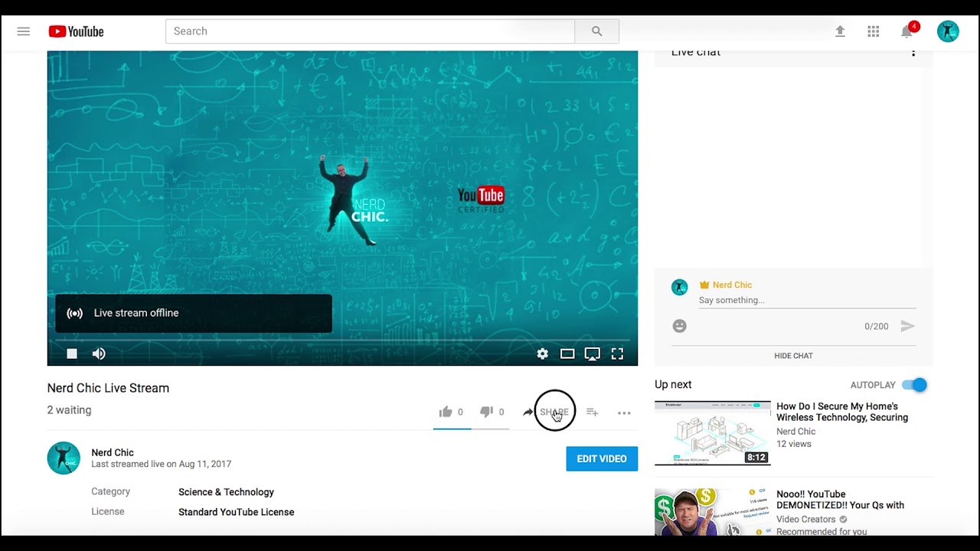Click the EDIT VIDEO button
Image resolution: width=980 pixels, height=551 pixels.
coord(602,458)
